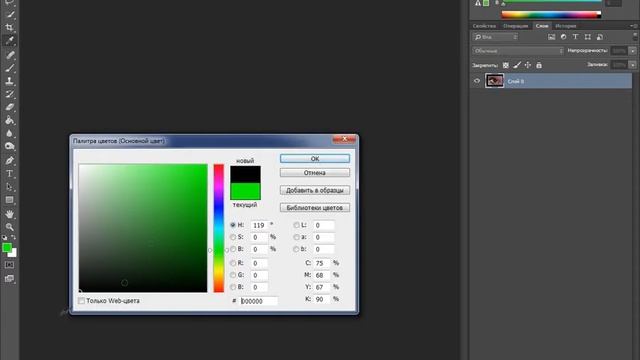Enable 'Только Web-цвета' checkbox
Image resolution: width=640 pixels, height=360 pixels.
[82, 301]
